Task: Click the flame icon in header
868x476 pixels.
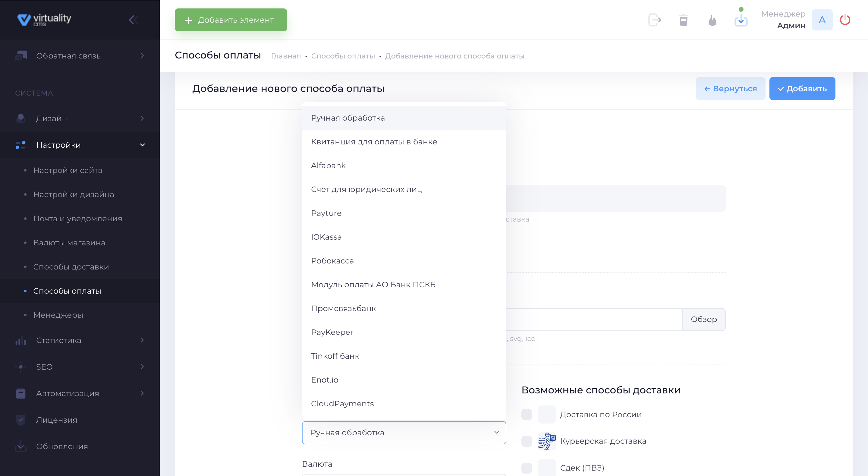Action: click(x=712, y=20)
